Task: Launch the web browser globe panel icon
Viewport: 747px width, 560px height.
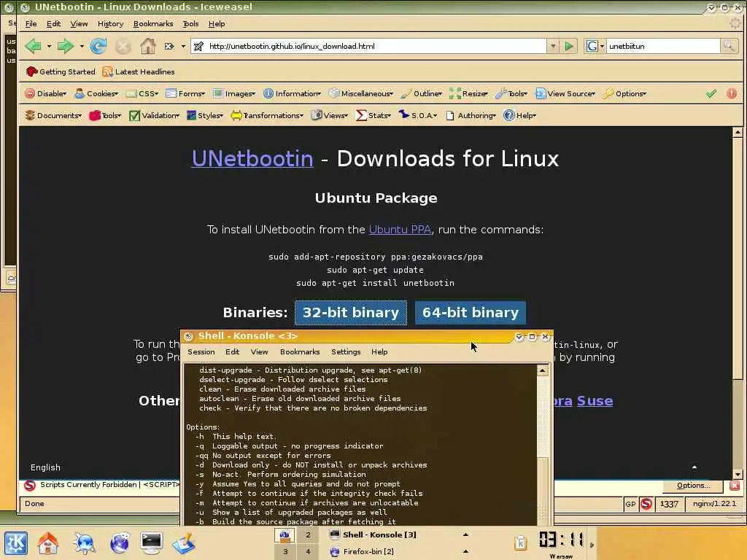Action: click(x=120, y=542)
